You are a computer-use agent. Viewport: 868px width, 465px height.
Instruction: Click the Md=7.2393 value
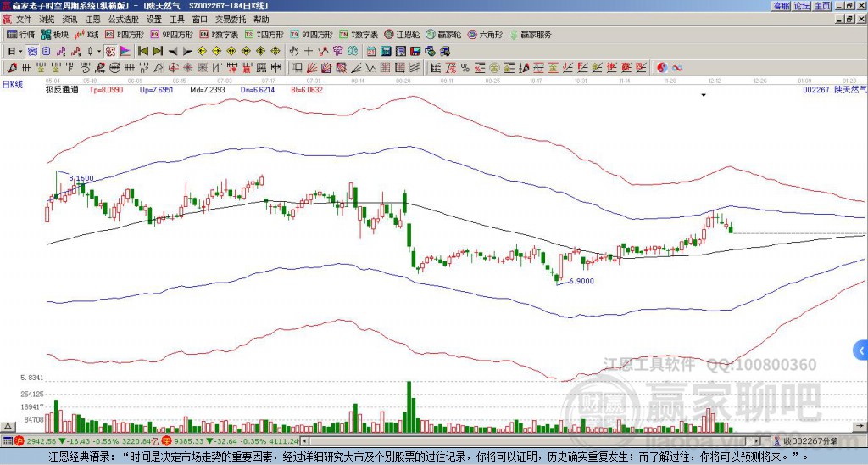click(x=208, y=89)
